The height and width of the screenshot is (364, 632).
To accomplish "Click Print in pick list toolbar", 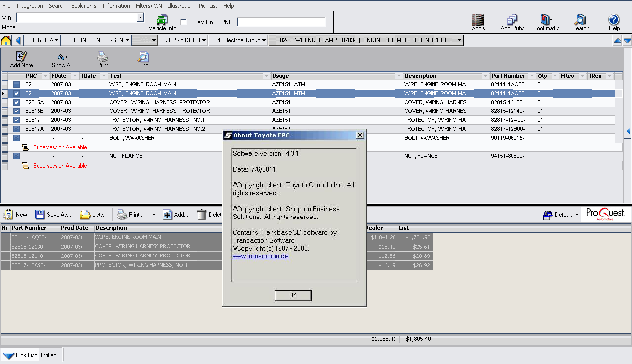I will point(130,215).
